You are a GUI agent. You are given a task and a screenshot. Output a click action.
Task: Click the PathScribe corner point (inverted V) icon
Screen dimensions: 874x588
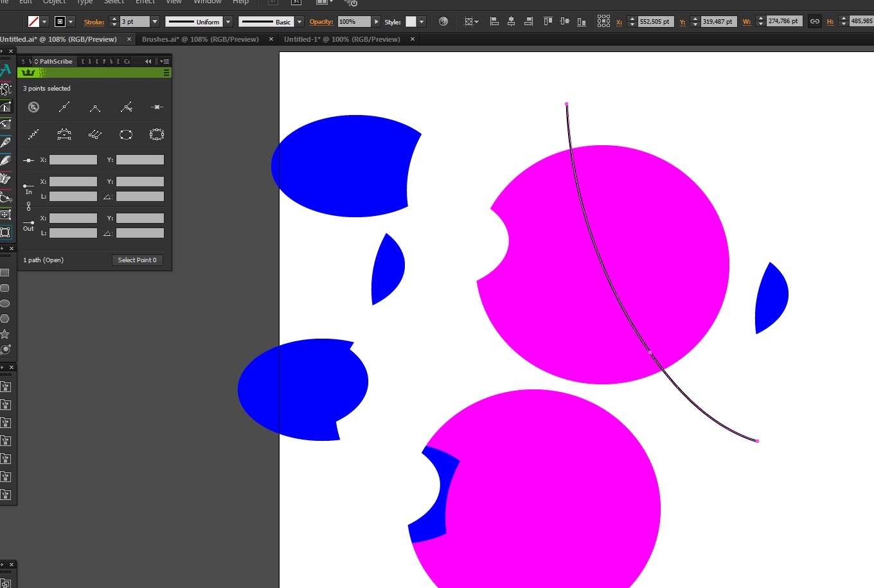pyautogui.click(x=95, y=107)
